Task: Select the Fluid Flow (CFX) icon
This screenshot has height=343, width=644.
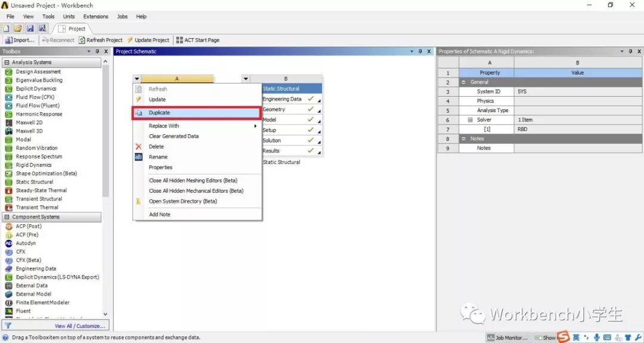Action: [x=8, y=97]
